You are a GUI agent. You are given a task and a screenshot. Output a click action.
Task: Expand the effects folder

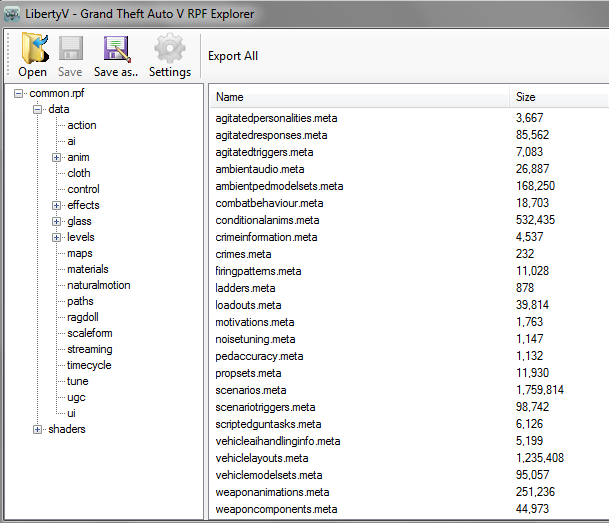(x=57, y=205)
